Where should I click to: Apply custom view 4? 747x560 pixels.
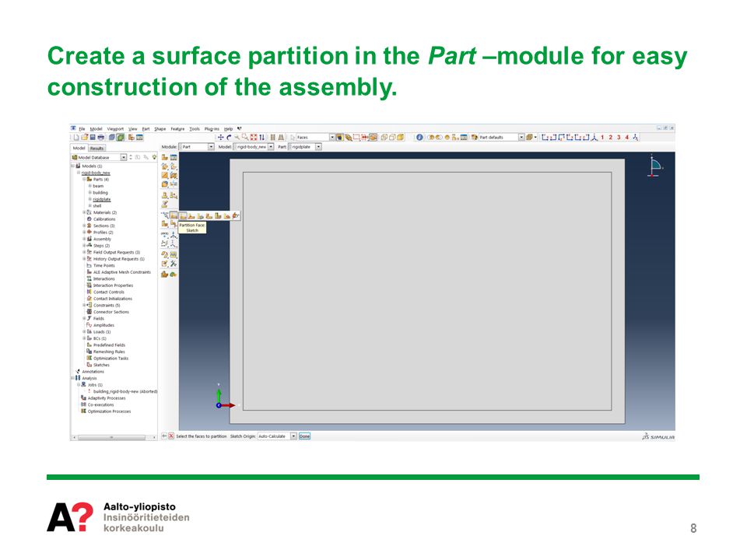click(627, 138)
